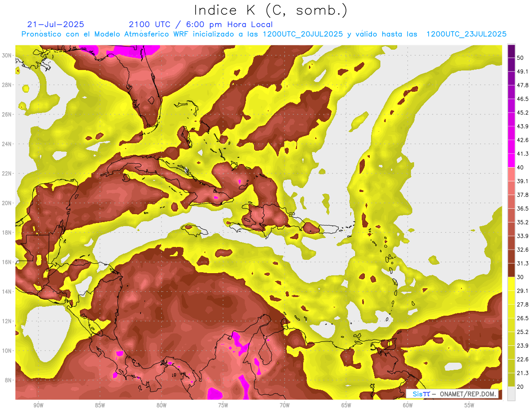Click the 85W longitude axis label
This screenshot has height=411, width=532.
[x=100, y=405]
